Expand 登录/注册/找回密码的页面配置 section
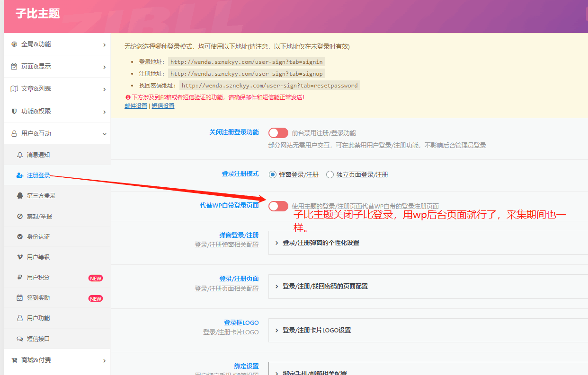Viewport: 588px width, 375px height. coord(428,286)
